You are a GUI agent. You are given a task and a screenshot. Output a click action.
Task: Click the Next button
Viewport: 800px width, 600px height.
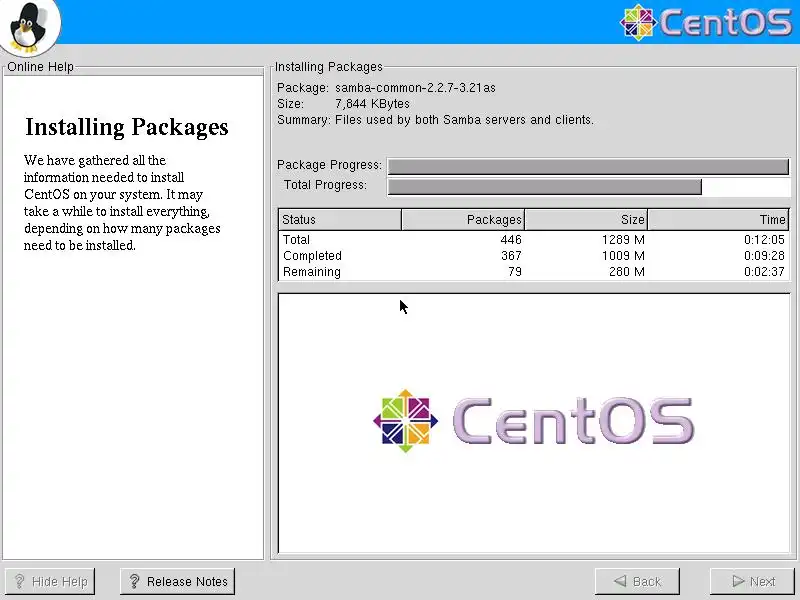click(754, 581)
